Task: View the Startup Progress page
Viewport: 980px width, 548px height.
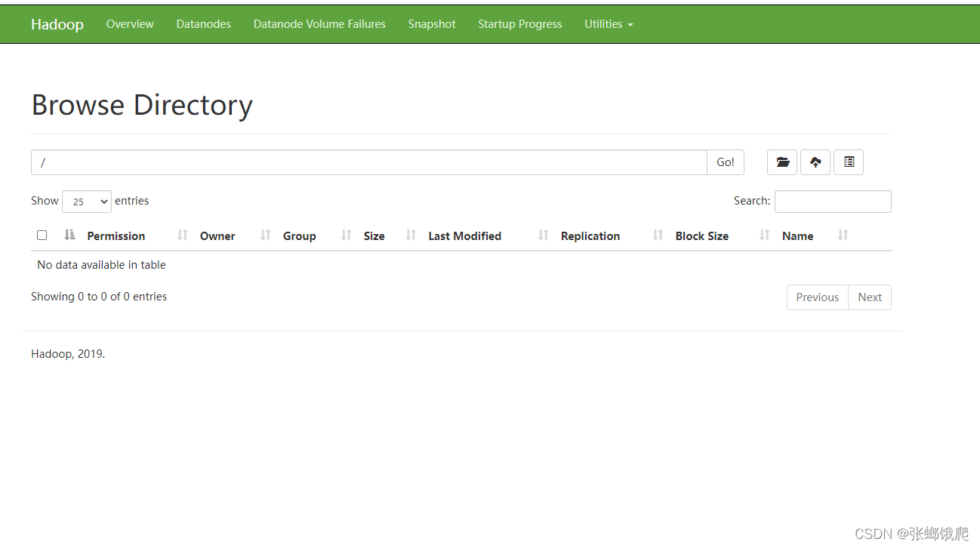Action: point(520,24)
